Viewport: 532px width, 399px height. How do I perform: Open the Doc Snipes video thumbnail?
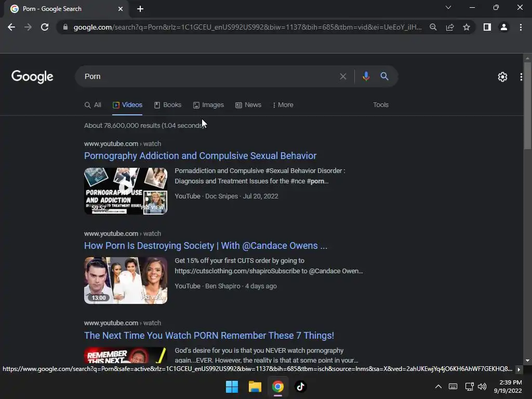pos(126,191)
